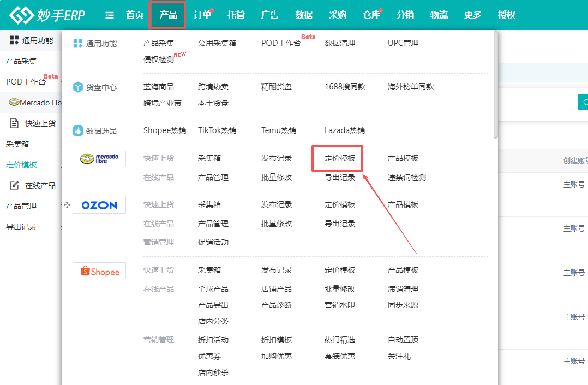
Task: Click the 妙手ERP logo
Action: click(x=47, y=15)
